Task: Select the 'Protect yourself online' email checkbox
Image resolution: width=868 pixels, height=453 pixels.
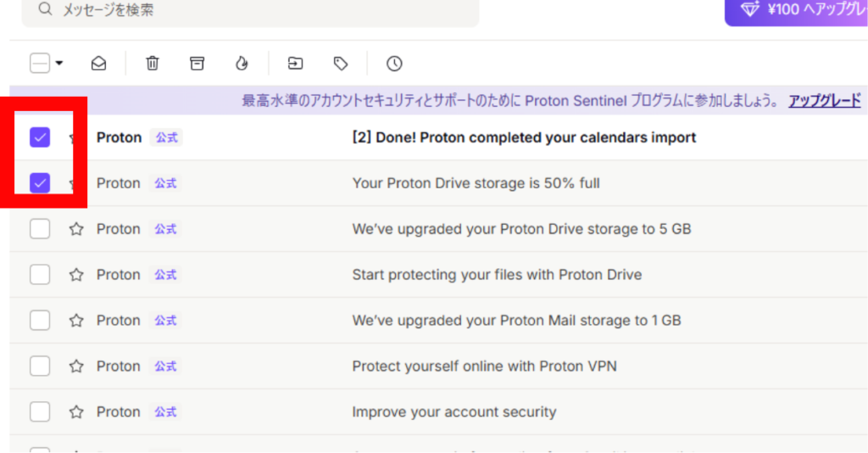Action: [x=40, y=366]
